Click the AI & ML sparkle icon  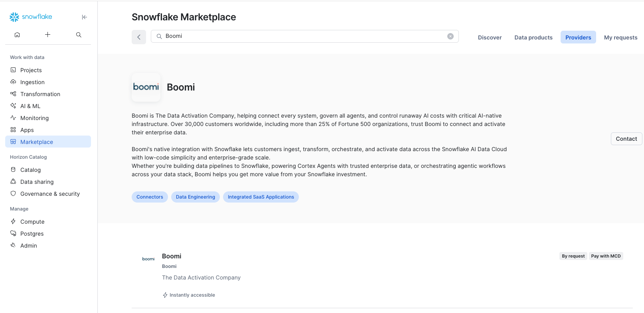coord(13,106)
